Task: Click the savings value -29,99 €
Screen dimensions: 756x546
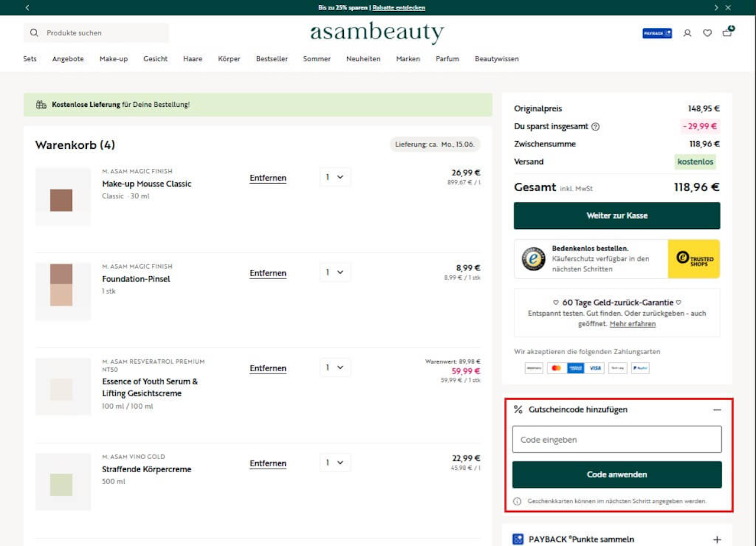Action: (700, 126)
